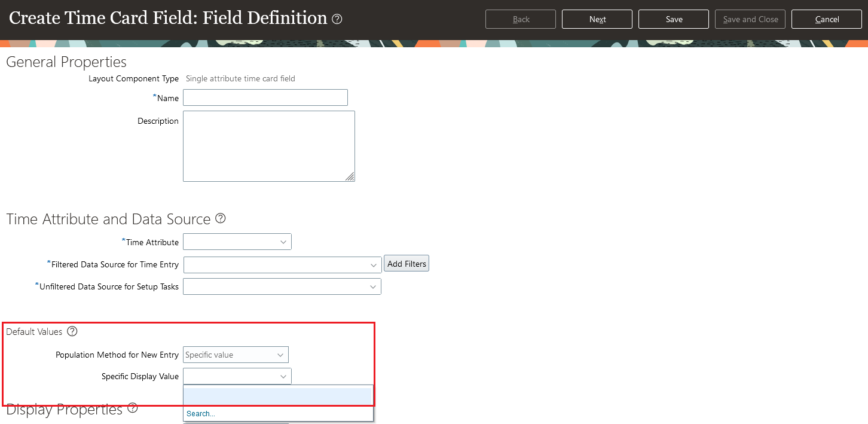The height and width of the screenshot is (424, 868).
Task: Click the Next button
Action: pyautogui.click(x=597, y=19)
